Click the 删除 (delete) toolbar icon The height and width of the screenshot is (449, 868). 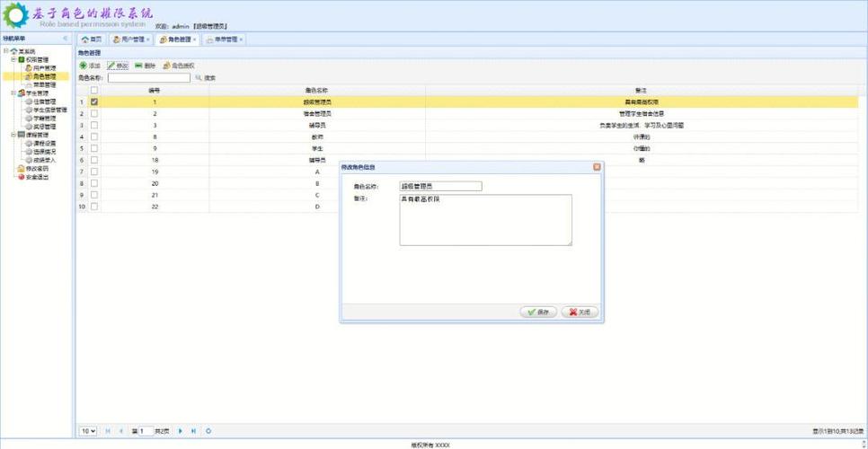(x=139, y=66)
